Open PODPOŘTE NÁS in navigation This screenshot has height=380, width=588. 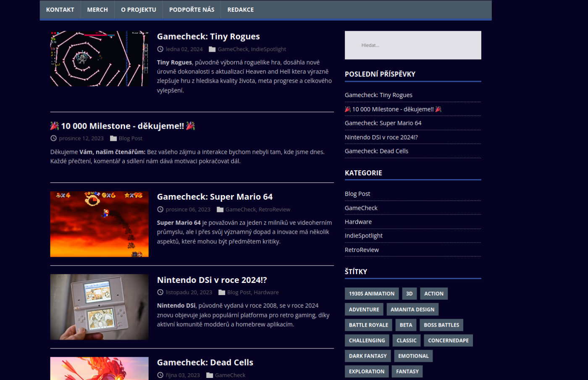click(192, 10)
